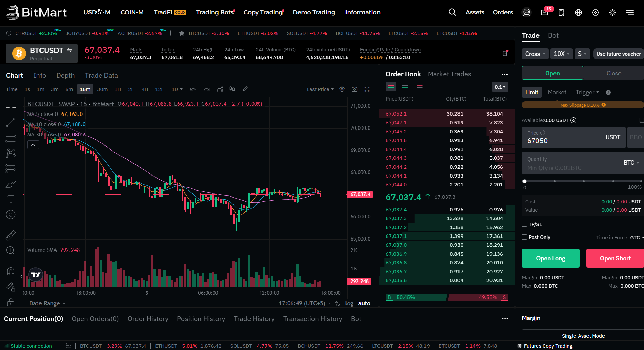Switch to the Bot tab in trade panel

(553, 35)
